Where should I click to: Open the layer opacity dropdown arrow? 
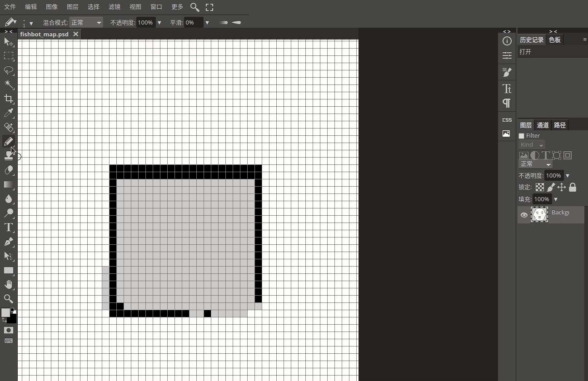[567, 175]
